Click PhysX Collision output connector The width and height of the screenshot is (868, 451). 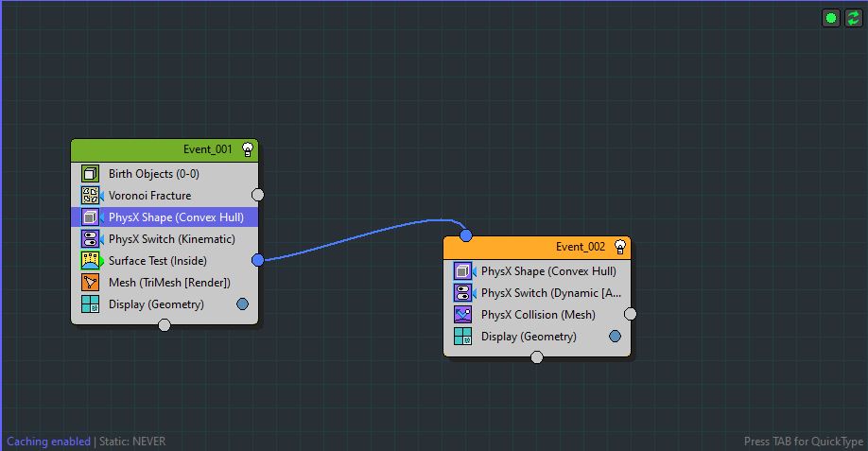pyautogui.click(x=630, y=314)
